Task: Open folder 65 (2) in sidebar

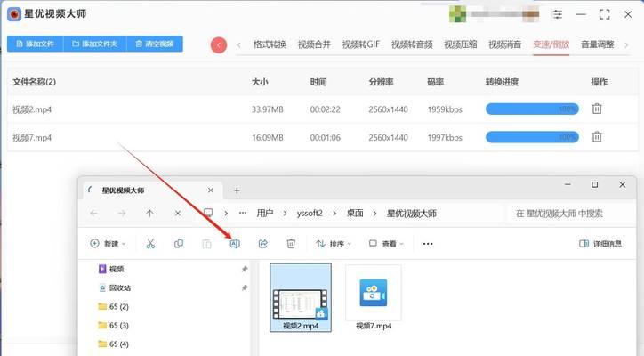Action: 114,307
